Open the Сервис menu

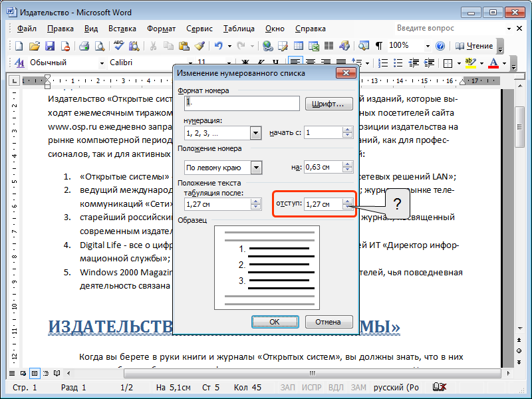199,29
